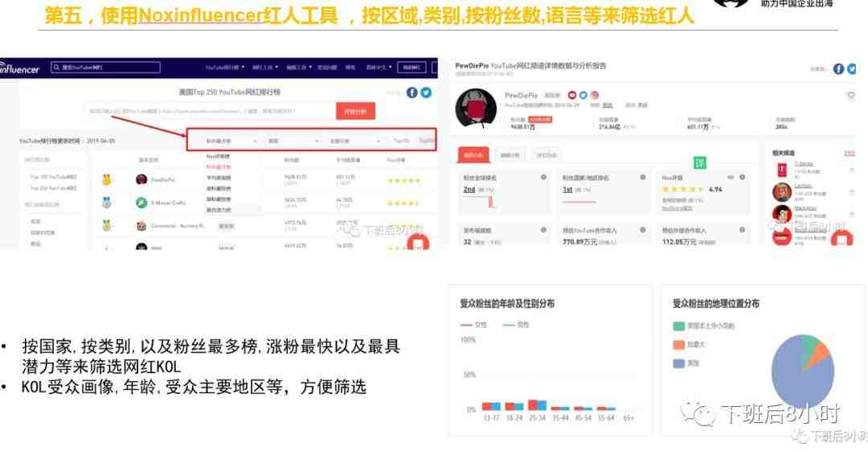Click the gold medal icon in the PewDiePie row

(x=106, y=179)
